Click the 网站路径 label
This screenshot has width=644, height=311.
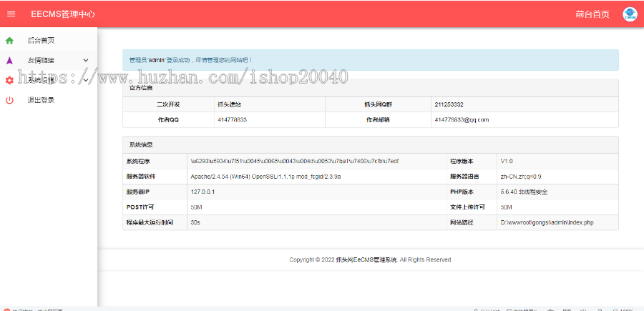(x=462, y=222)
